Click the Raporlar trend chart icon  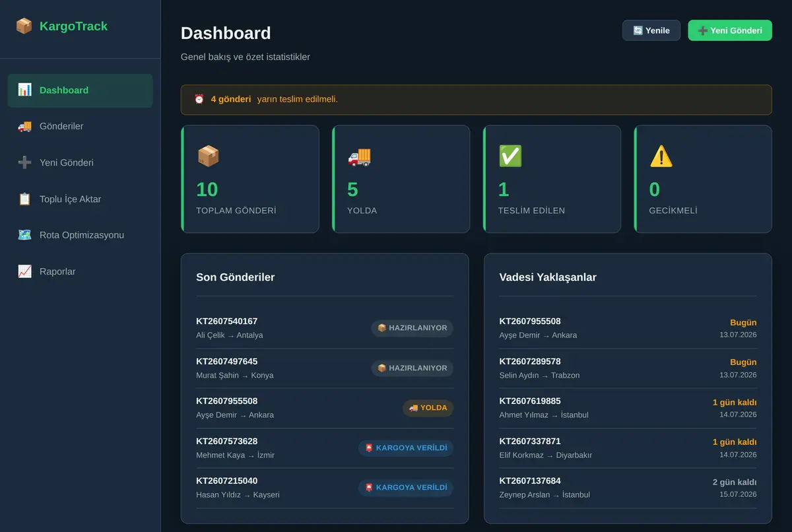[x=24, y=271]
